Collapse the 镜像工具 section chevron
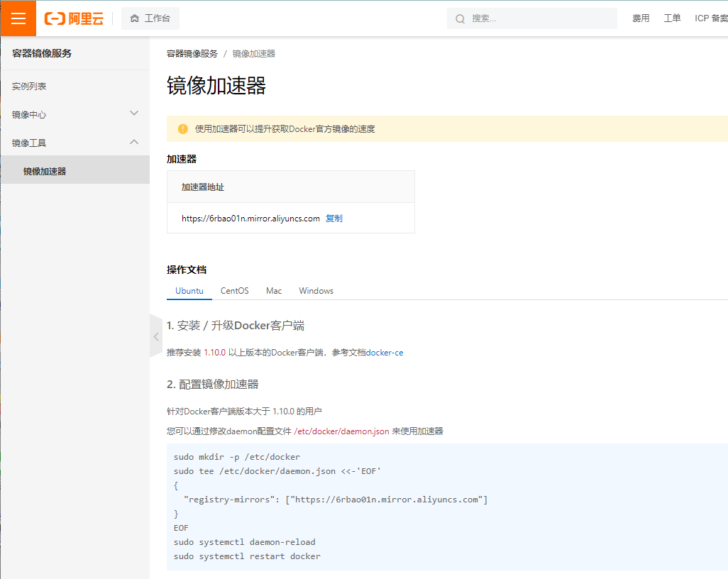 [x=134, y=142]
